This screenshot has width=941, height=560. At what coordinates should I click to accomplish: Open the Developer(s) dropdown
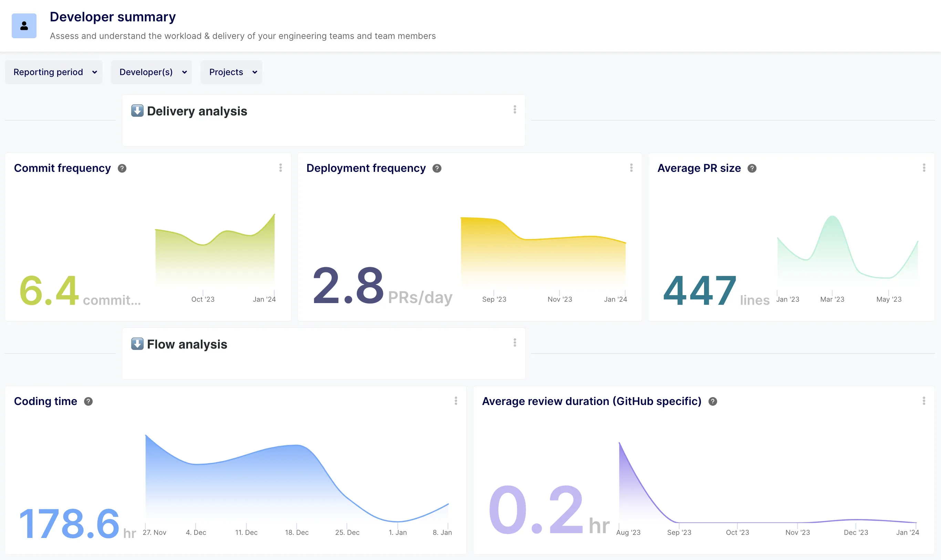[151, 72]
